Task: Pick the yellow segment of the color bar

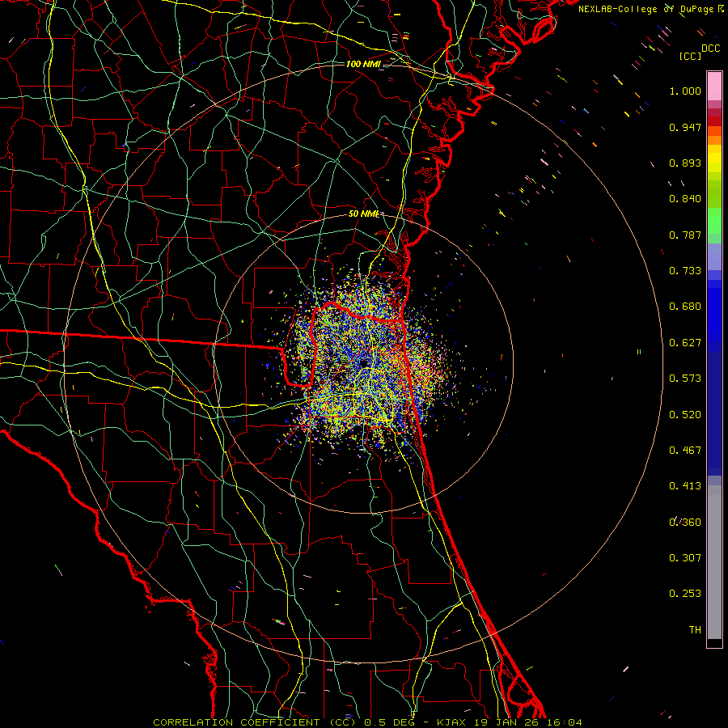Action: 714,159
